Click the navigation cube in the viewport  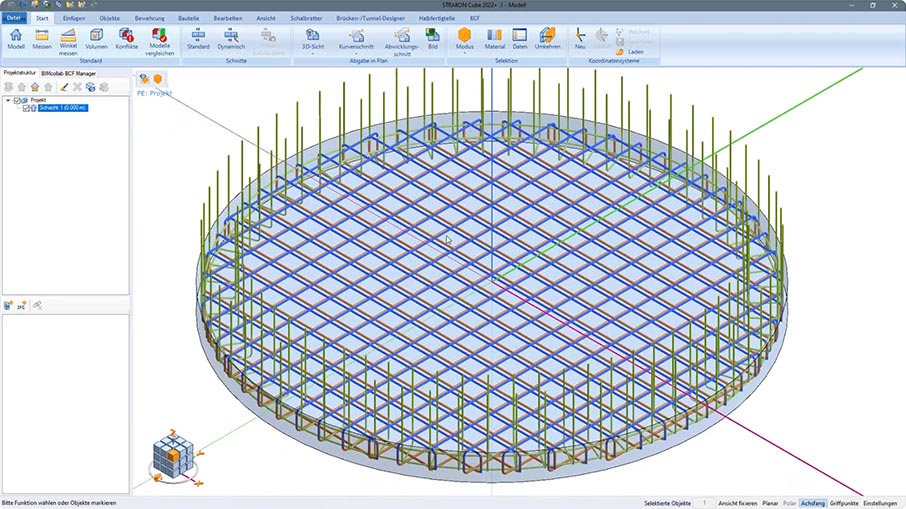[x=173, y=457]
